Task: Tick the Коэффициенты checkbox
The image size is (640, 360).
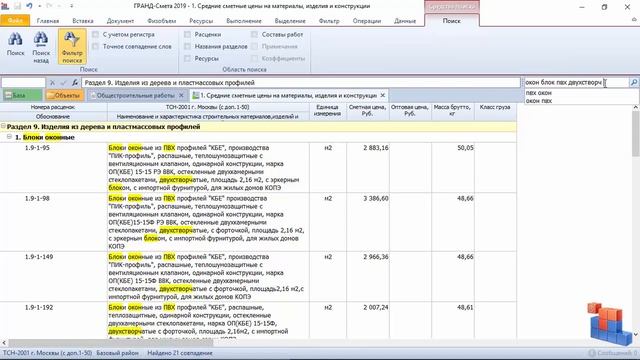Action: click(x=254, y=59)
